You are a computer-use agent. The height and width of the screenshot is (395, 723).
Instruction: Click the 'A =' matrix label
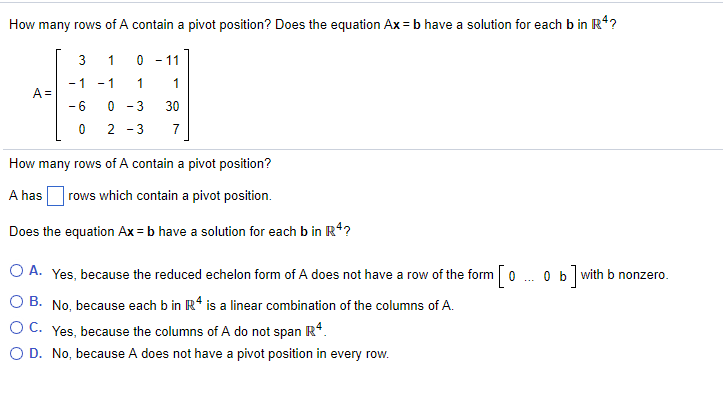(42, 94)
